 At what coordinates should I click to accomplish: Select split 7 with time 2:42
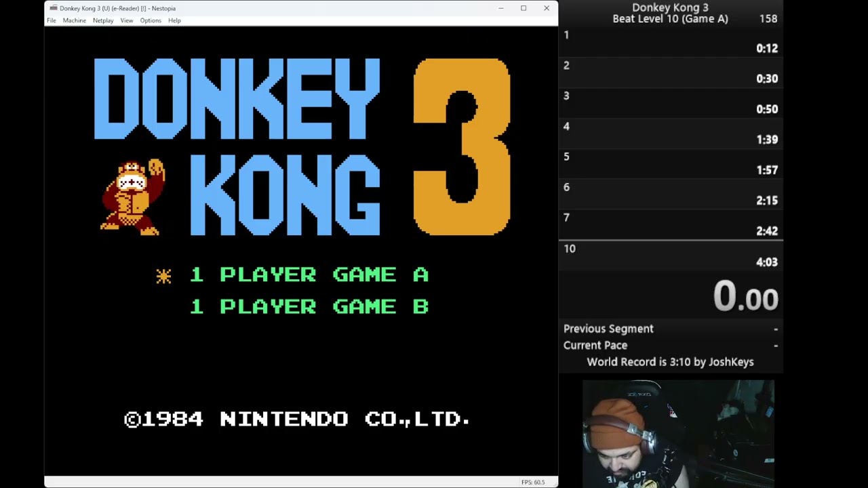671,224
